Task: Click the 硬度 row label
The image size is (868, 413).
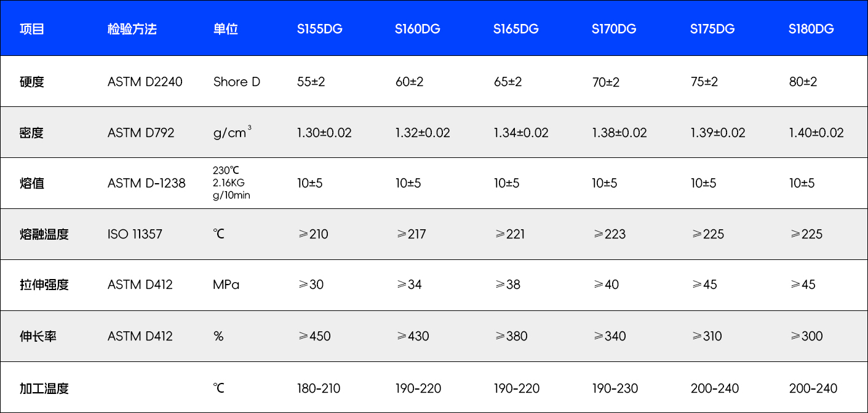Action: point(32,82)
